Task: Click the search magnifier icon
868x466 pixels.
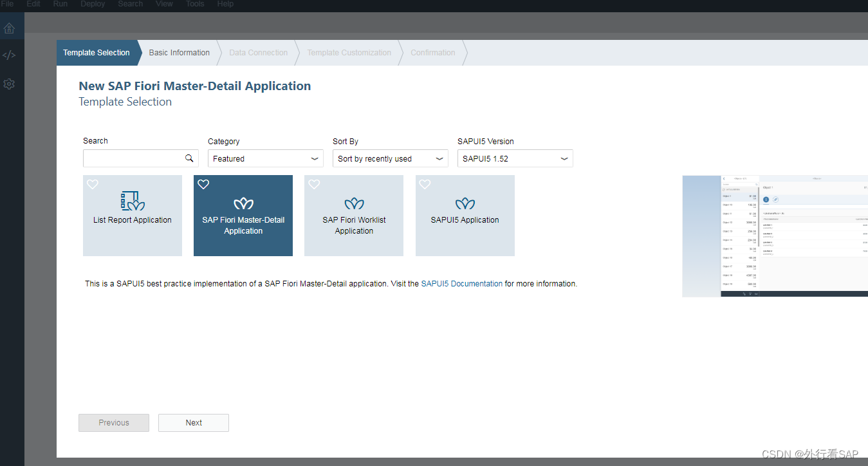Action: (189, 158)
